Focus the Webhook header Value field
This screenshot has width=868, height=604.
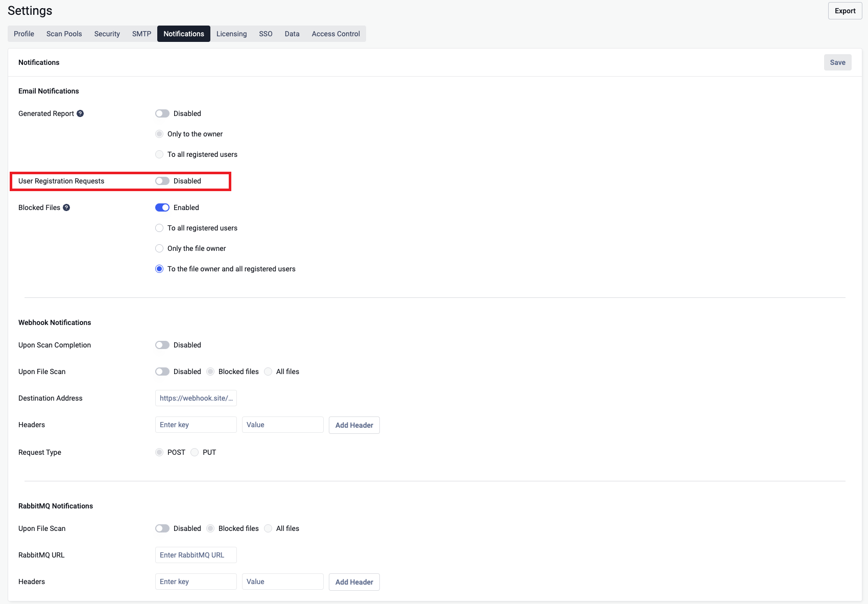(x=283, y=425)
